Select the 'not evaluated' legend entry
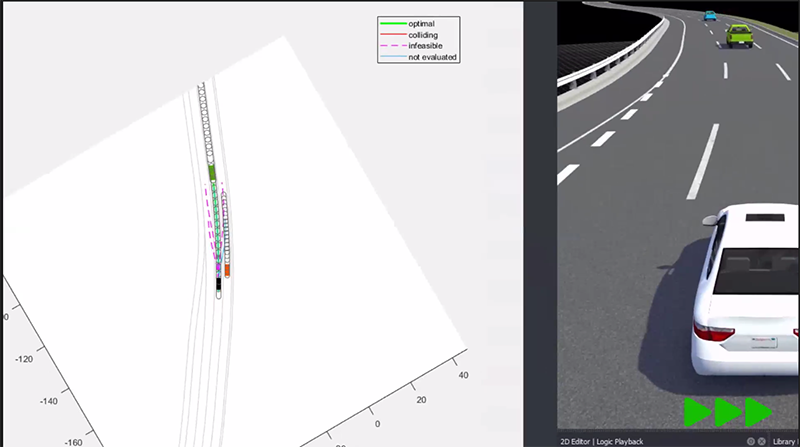This screenshot has height=447, width=800. pos(432,58)
